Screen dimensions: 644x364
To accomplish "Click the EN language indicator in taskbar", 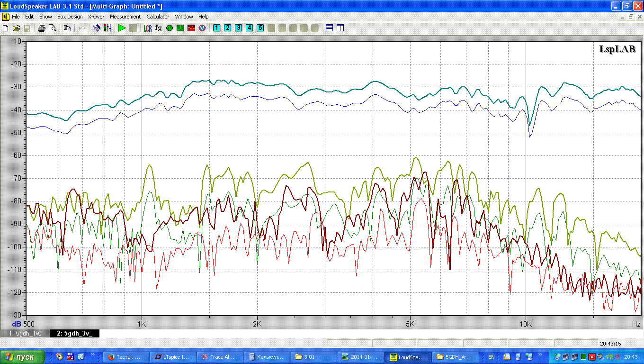I will click(491, 357).
